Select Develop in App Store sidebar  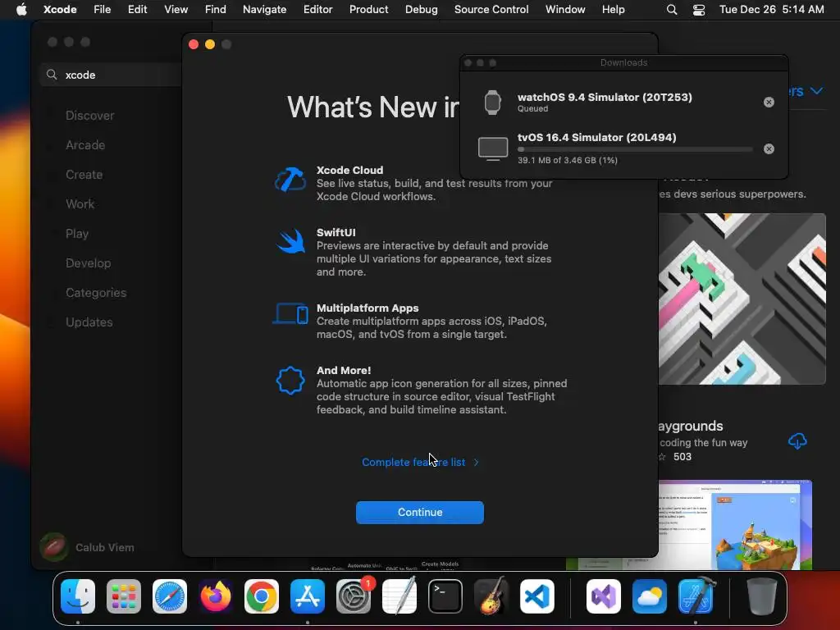coord(89,263)
